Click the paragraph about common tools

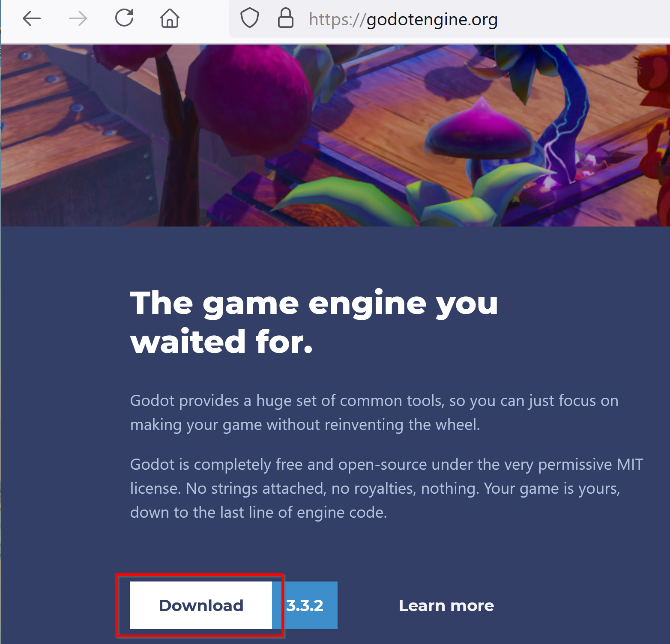pyautogui.click(x=374, y=412)
